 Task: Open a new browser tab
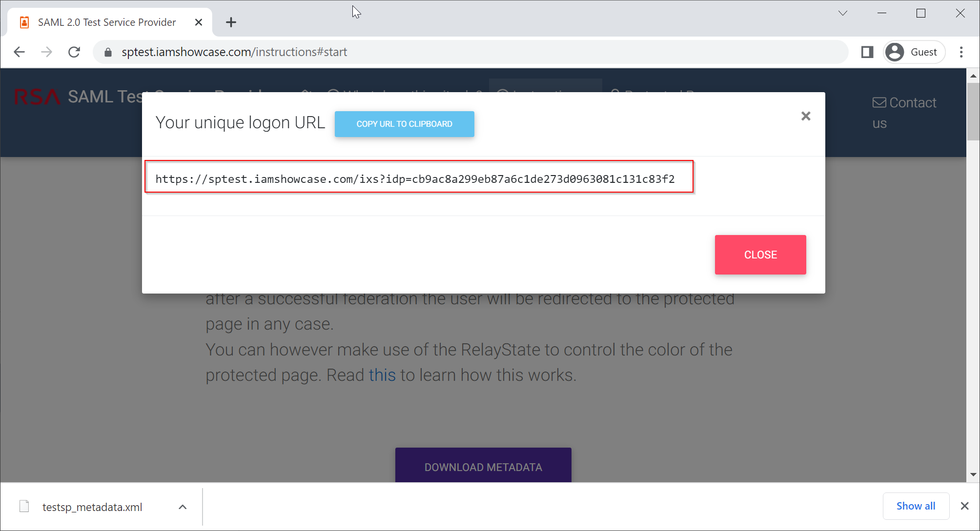pyautogui.click(x=231, y=22)
